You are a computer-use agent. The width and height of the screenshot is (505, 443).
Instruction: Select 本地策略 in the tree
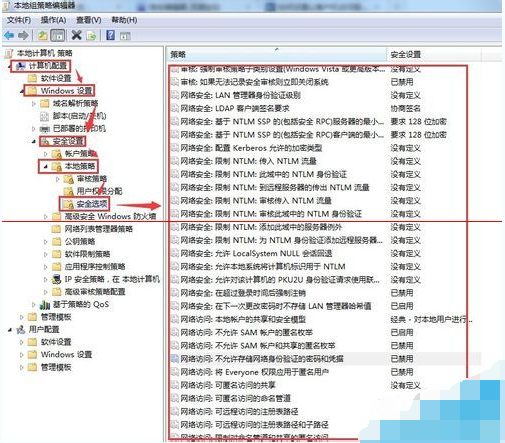point(80,166)
